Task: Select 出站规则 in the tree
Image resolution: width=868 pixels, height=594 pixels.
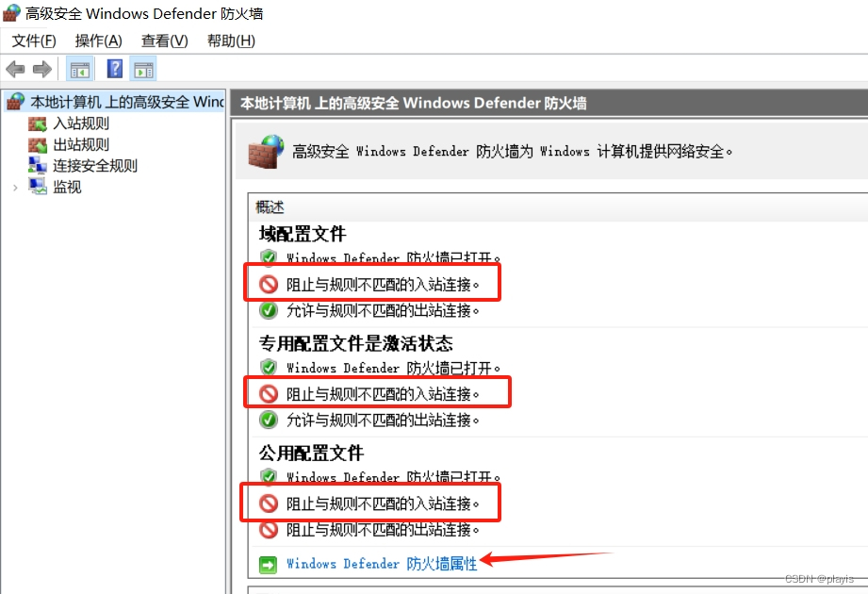Action: (81, 145)
